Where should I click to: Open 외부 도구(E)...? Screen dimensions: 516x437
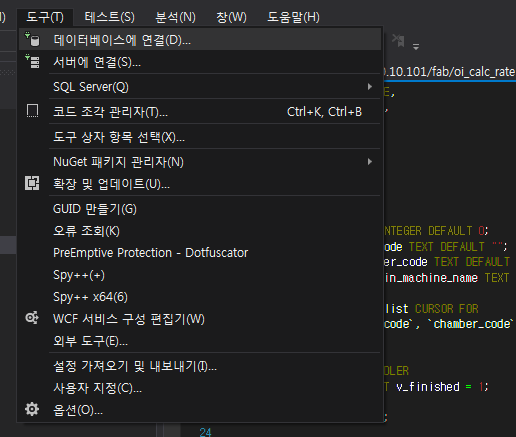coord(200,341)
